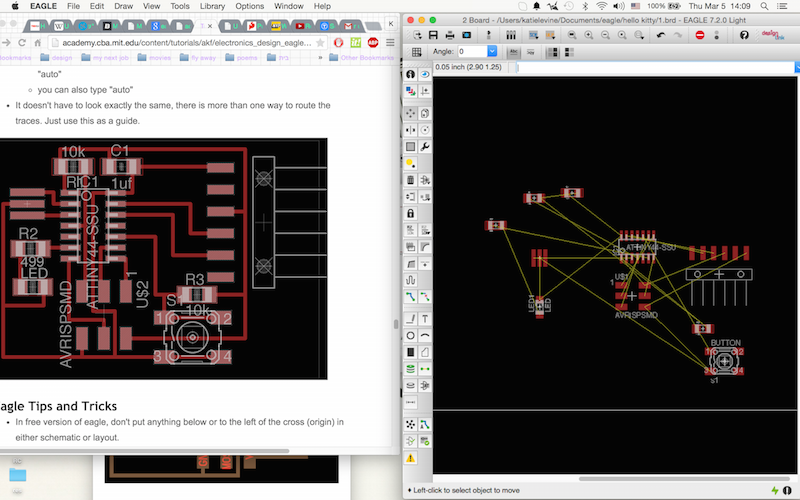Open the Display layers tool
Image resolution: width=800 pixels, height=500 pixels.
[x=410, y=91]
